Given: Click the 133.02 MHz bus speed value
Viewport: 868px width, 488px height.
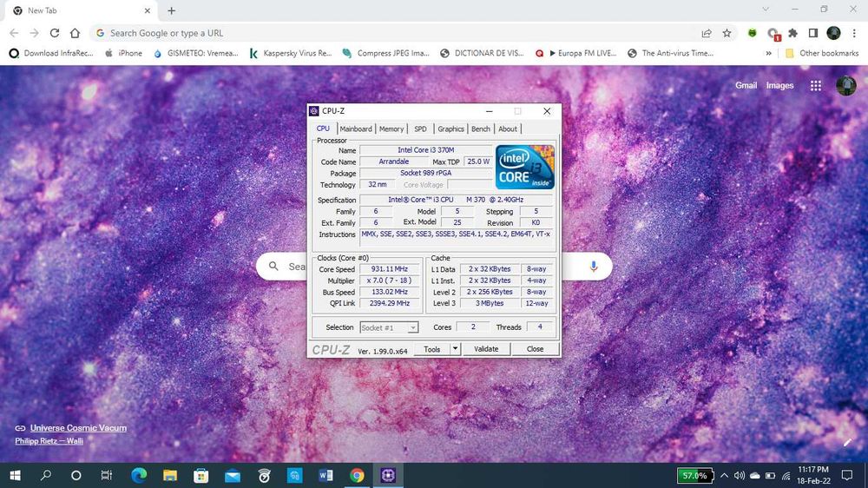Looking at the screenshot, I should [390, 292].
